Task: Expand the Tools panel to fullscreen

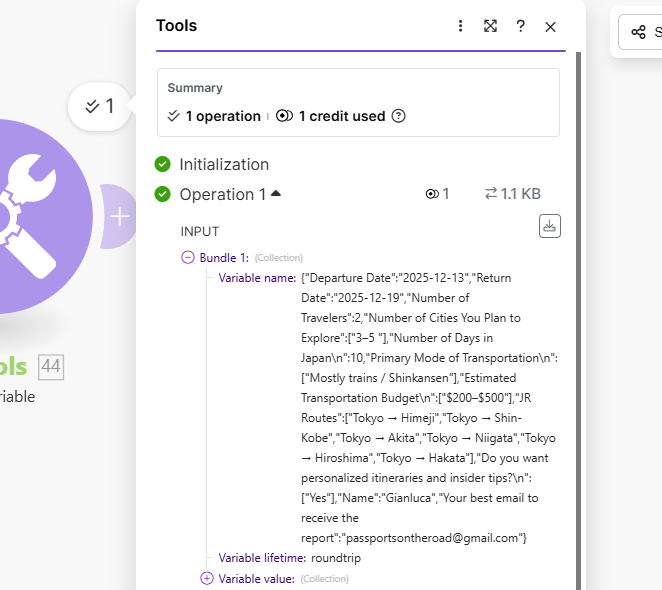Action: pos(490,27)
